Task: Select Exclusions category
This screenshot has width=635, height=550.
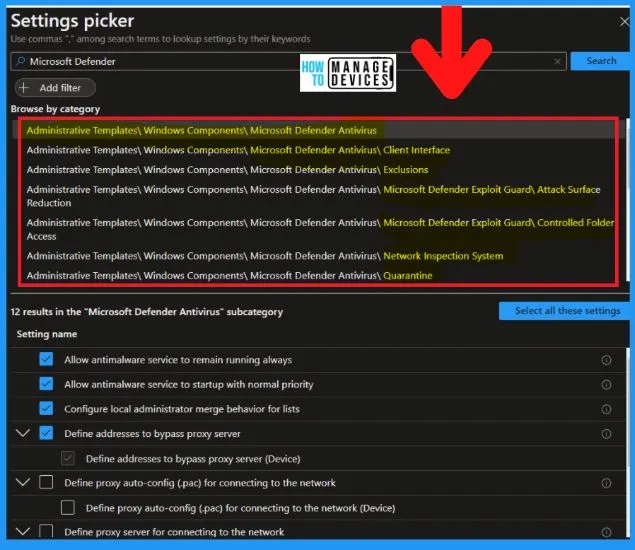Action: [227, 170]
